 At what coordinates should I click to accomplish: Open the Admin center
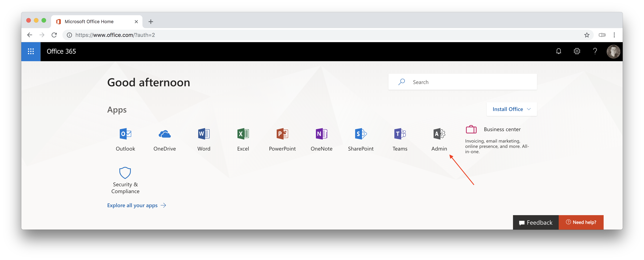[x=439, y=140]
